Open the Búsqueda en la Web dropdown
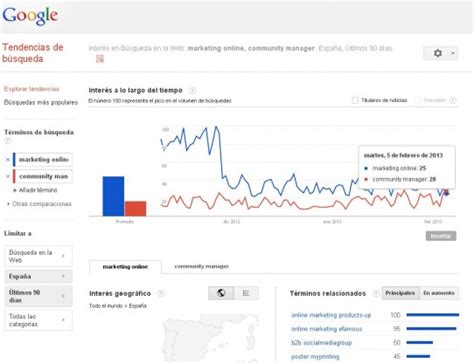 [x=38, y=256]
